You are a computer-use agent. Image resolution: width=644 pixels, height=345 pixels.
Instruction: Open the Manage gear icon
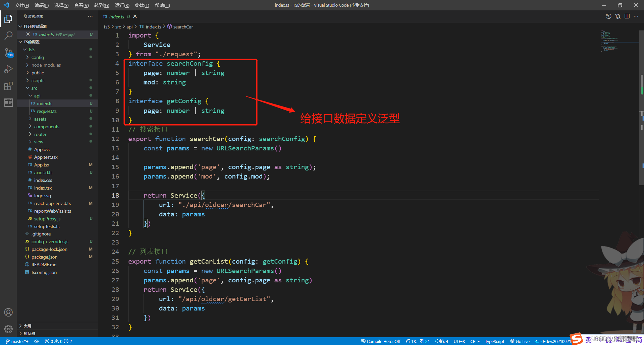pos(8,329)
